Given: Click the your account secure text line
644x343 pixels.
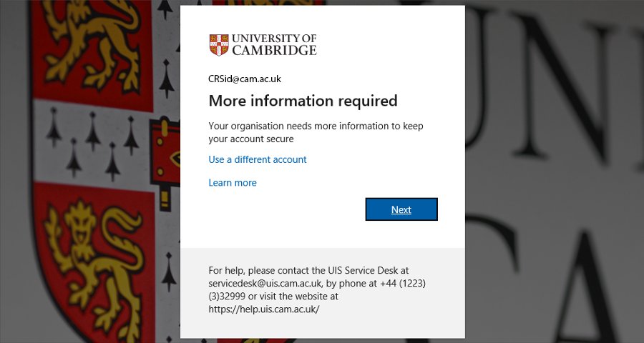Looking at the screenshot, I should (x=251, y=139).
